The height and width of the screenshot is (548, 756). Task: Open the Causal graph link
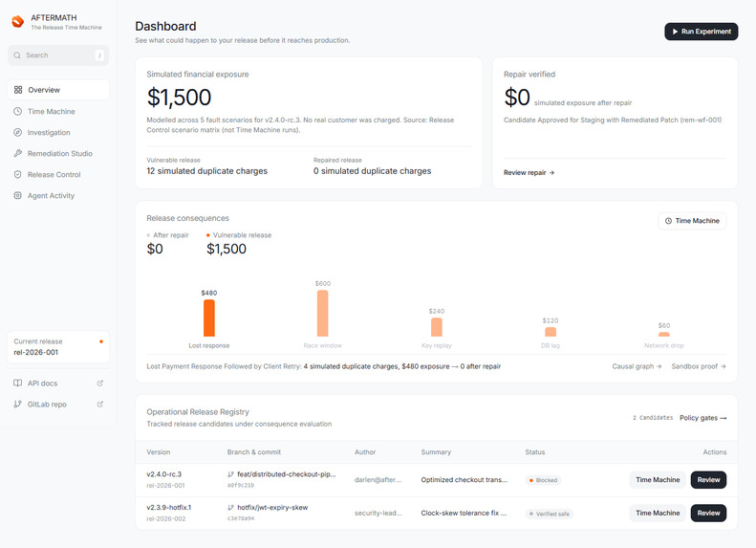point(637,366)
